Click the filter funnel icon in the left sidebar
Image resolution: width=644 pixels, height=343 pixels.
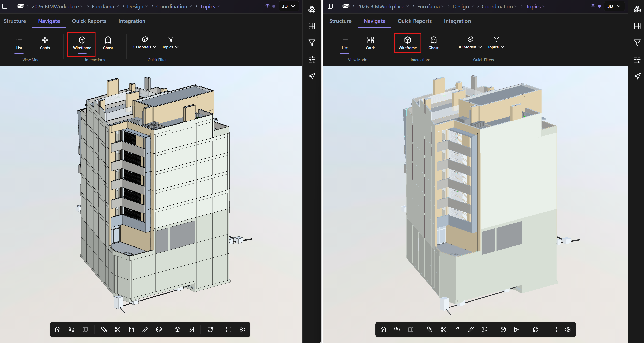click(x=312, y=43)
